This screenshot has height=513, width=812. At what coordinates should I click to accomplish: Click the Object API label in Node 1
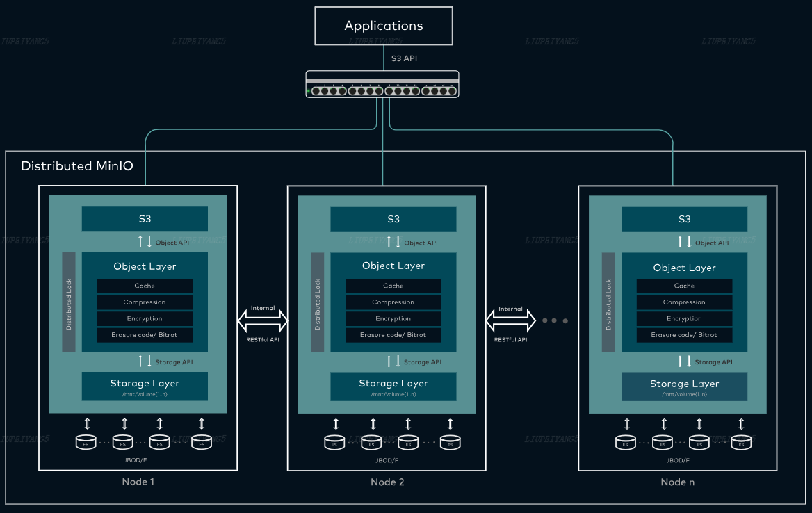(172, 243)
